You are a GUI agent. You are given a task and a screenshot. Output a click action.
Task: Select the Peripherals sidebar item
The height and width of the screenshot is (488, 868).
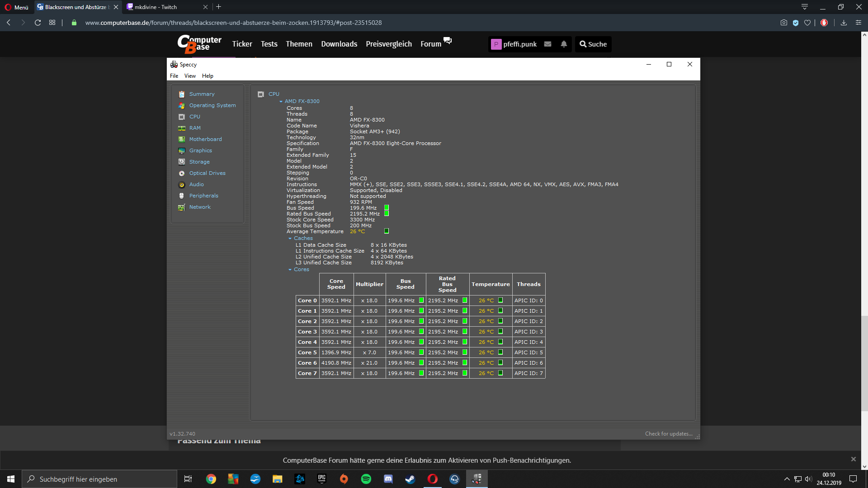(x=203, y=196)
